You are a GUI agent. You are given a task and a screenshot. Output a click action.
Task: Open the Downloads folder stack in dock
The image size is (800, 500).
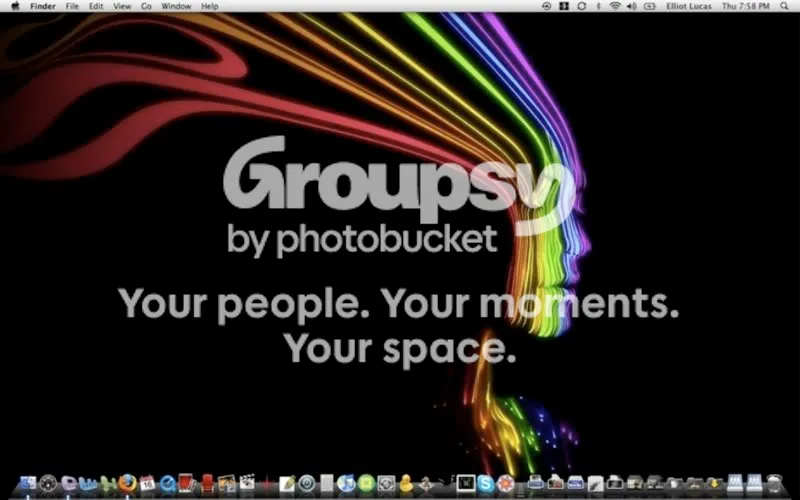point(714,483)
